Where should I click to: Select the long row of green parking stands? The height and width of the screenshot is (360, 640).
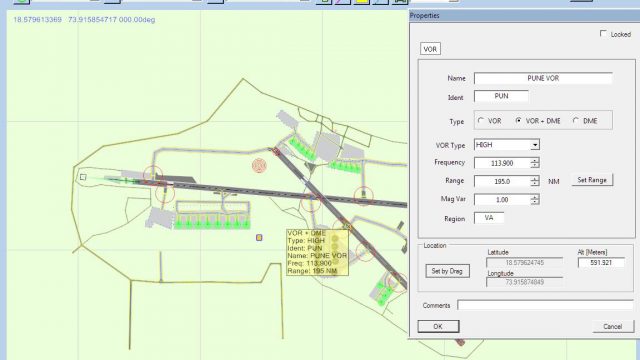click(212, 223)
